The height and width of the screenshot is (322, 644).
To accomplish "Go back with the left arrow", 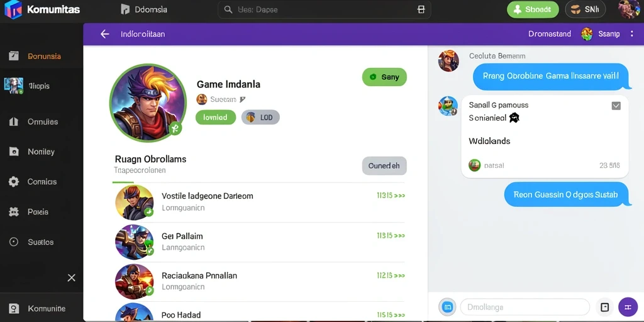I will point(105,34).
